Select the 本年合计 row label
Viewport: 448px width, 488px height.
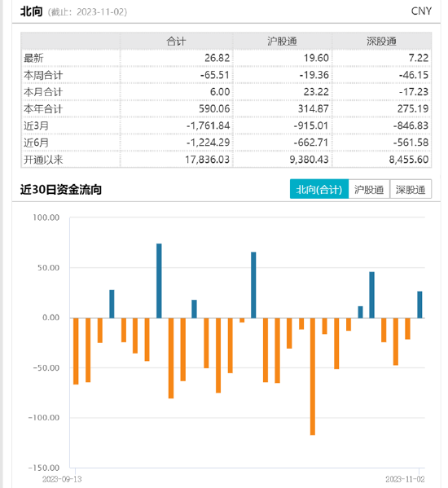click(43, 108)
